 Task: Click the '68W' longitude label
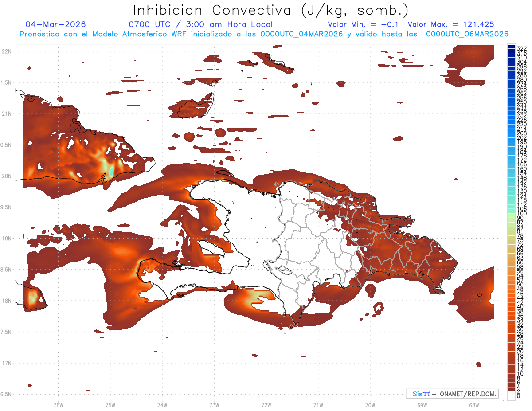click(474, 404)
